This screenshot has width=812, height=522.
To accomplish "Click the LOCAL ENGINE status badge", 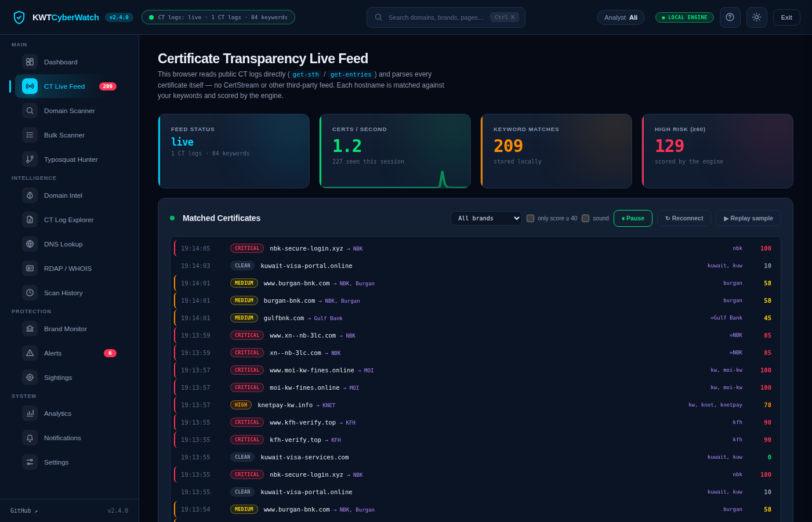I will click(684, 17).
